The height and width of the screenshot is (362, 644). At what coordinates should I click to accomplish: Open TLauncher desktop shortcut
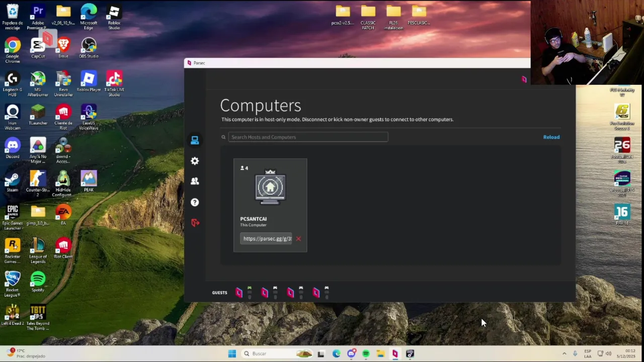click(x=38, y=115)
